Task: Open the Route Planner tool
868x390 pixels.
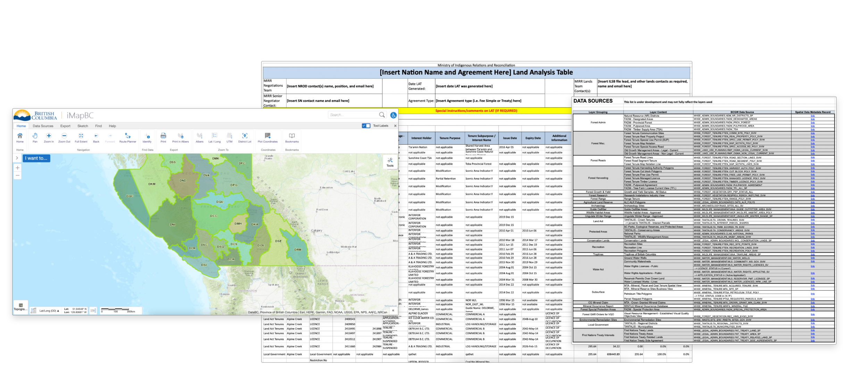Action: pos(128,138)
